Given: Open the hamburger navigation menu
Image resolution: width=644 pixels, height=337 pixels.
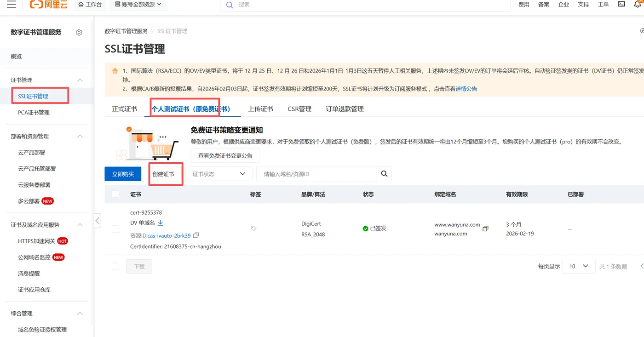Looking at the screenshot, I should 11,5.
